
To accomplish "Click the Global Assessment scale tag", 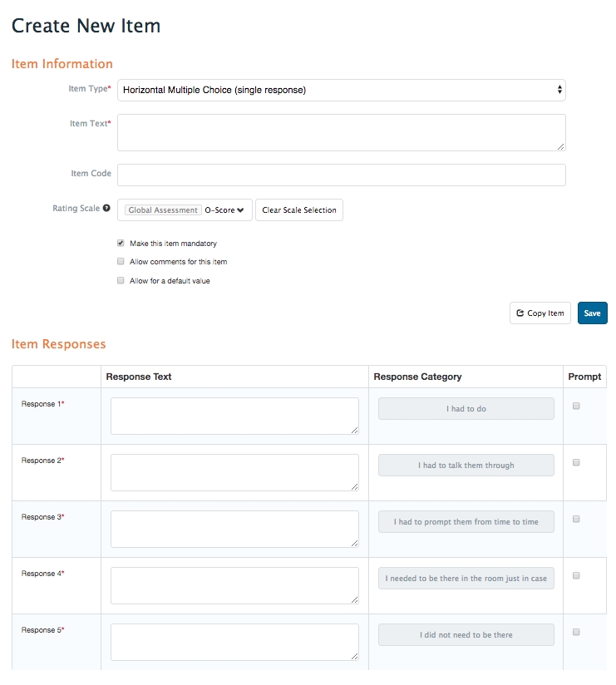I will (x=164, y=210).
